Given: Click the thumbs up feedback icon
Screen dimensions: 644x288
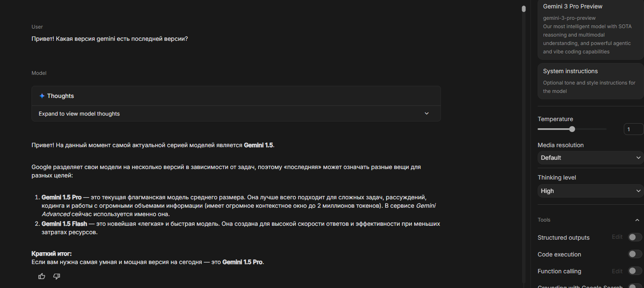Looking at the screenshot, I should (42, 276).
